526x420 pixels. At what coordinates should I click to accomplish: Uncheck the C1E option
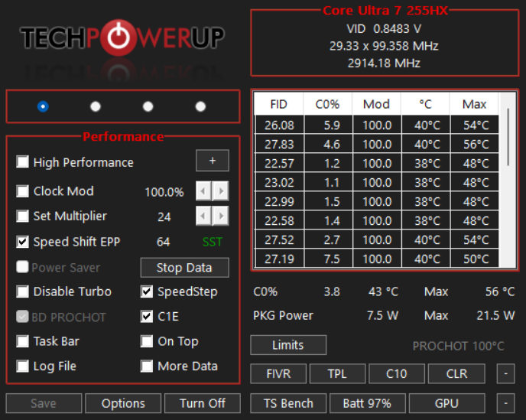tap(147, 316)
